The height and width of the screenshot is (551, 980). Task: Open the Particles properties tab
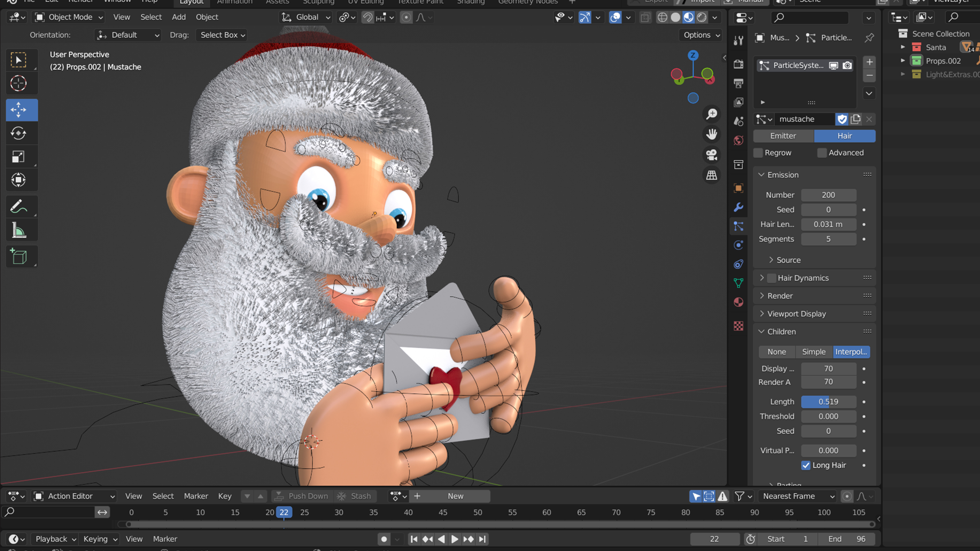point(738,226)
